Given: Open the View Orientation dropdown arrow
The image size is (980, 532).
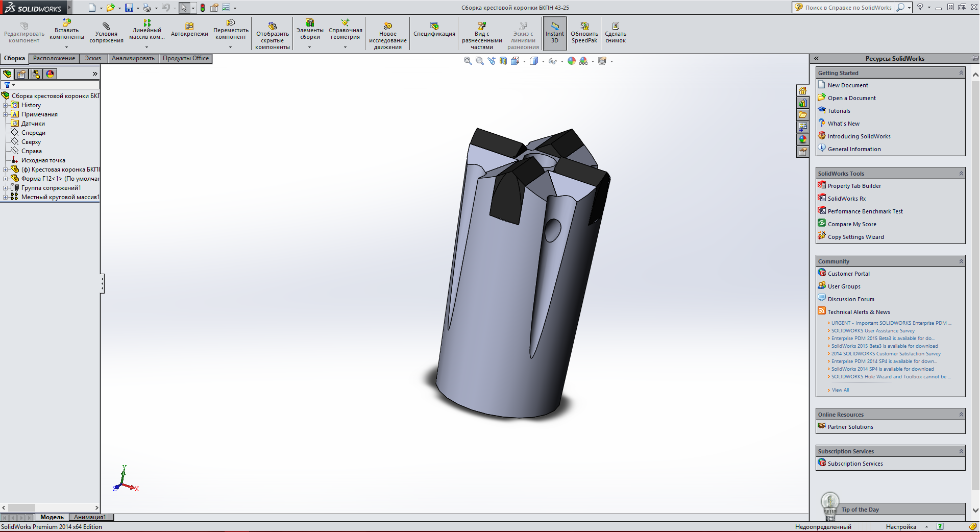Looking at the screenshot, I should 525,61.
